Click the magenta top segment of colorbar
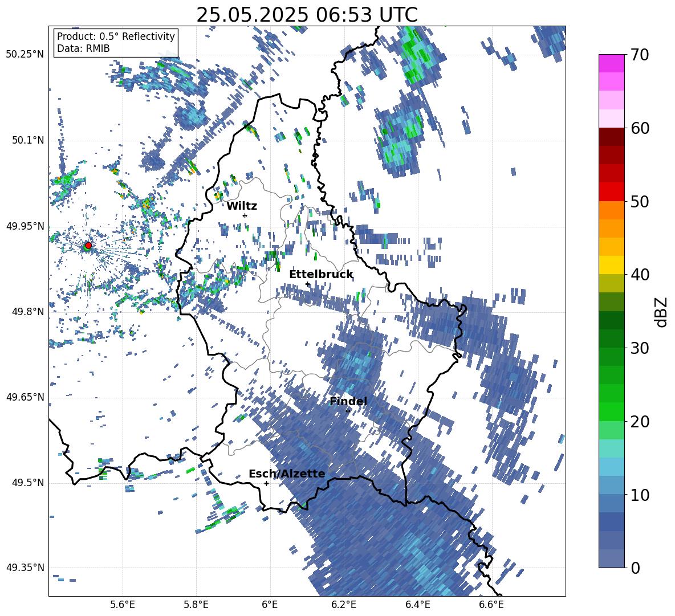675x616 pixels. pyautogui.click(x=611, y=63)
